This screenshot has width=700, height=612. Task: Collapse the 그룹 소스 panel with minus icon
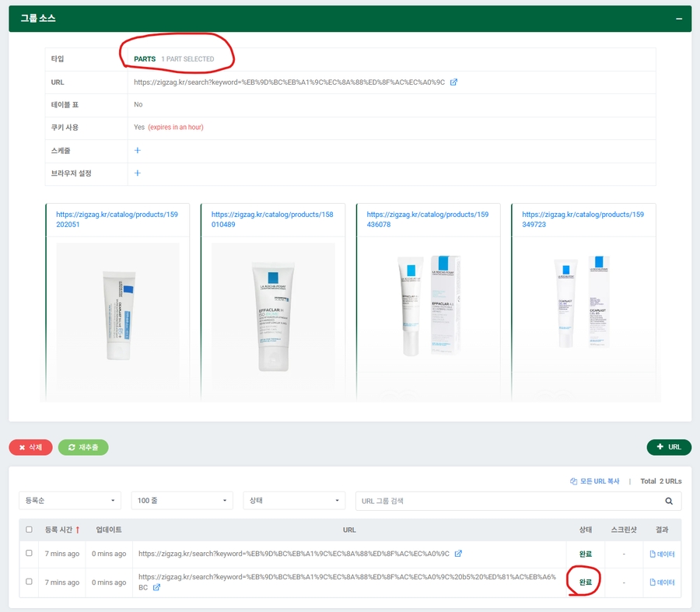[678, 19]
